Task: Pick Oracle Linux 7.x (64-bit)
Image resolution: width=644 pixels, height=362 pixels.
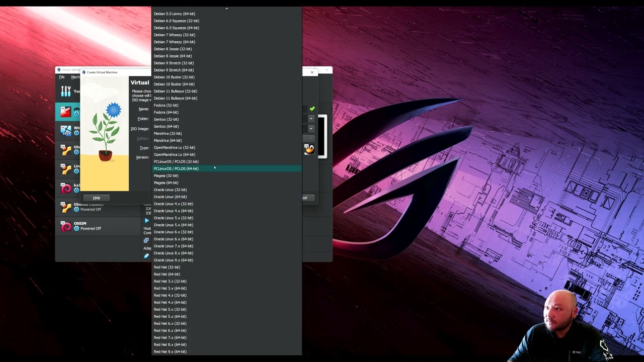Action: tap(226, 246)
